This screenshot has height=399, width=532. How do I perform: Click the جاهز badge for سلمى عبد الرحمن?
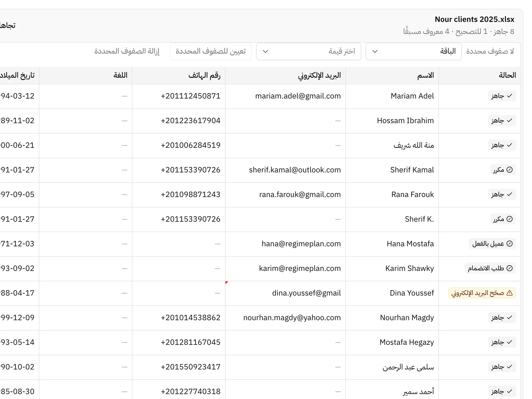[x=502, y=367]
